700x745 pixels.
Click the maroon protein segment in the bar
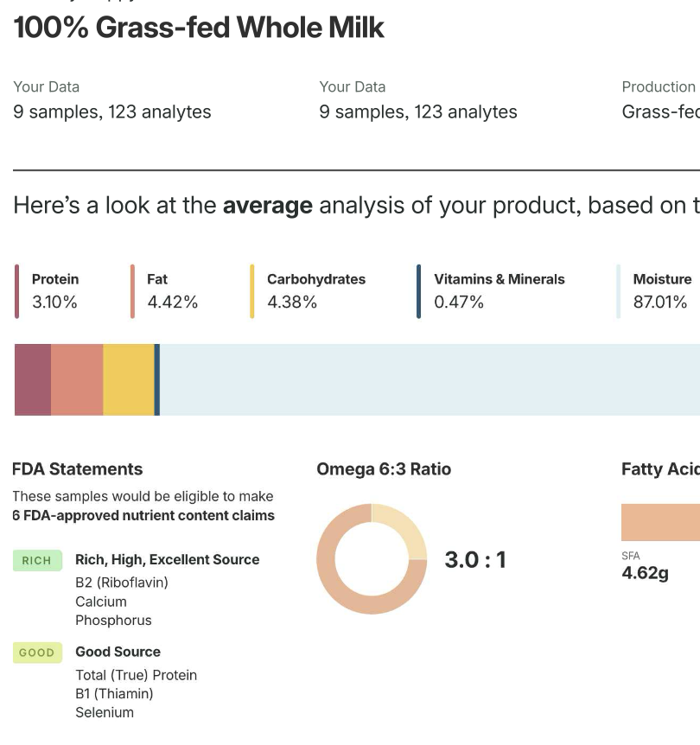point(33,379)
